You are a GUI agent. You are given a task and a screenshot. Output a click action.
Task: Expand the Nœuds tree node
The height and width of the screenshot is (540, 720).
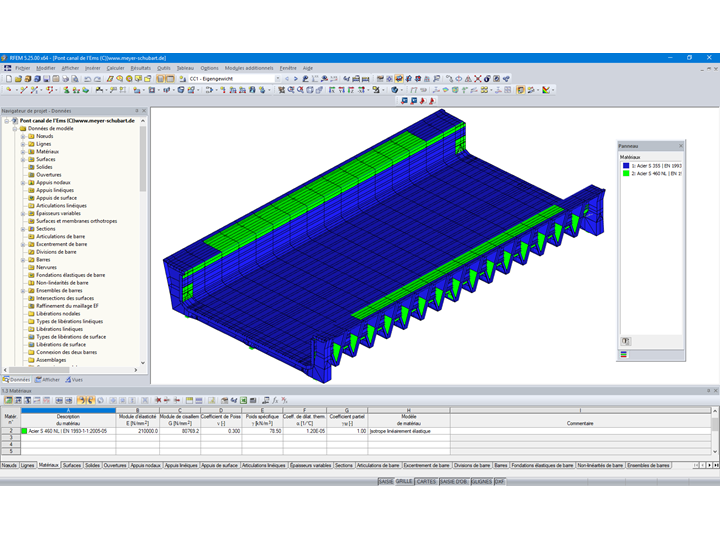click(x=23, y=136)
